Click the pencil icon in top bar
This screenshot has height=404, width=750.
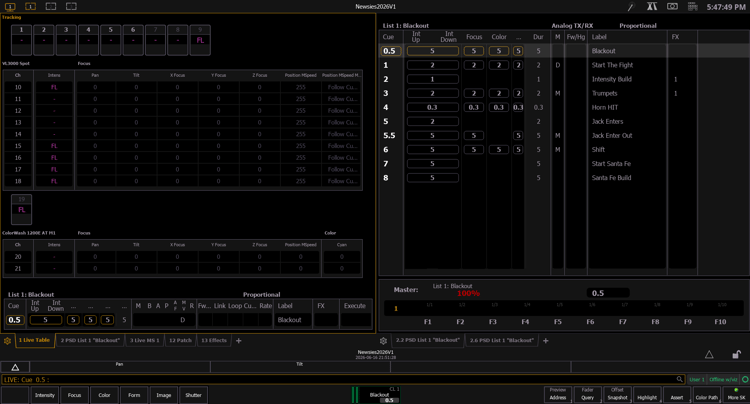(x=631, y=7)
